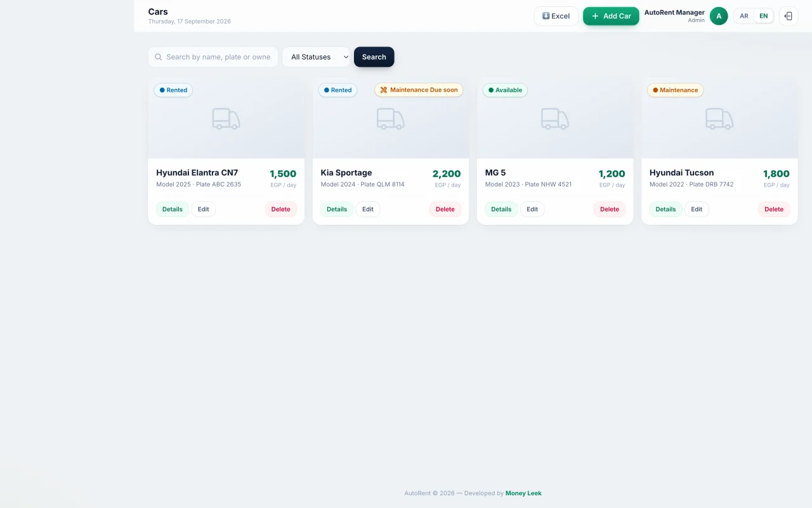Image resolution: width=812 pixels, height=508 pixels.
Task: Delete the Kia Sportage car
Action: click(x=445, y=210)
